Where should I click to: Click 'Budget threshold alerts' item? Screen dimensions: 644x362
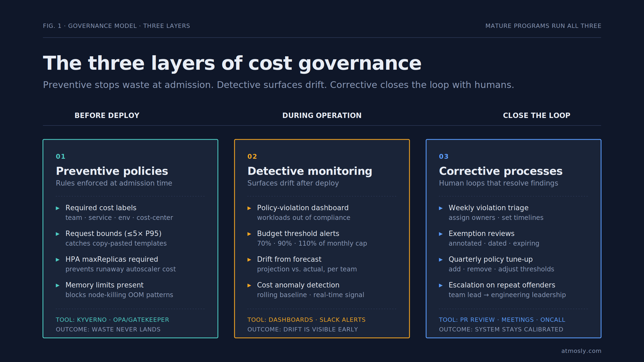click(298, 234)
